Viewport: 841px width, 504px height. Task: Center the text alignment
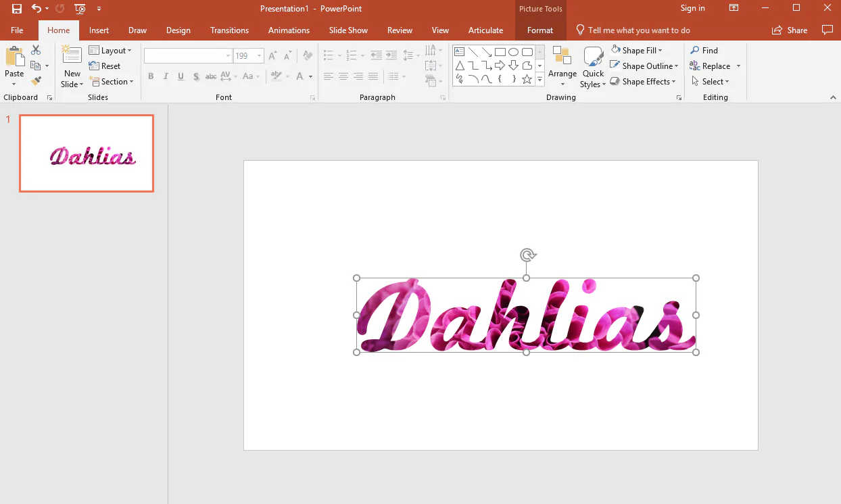click(343, 76)
